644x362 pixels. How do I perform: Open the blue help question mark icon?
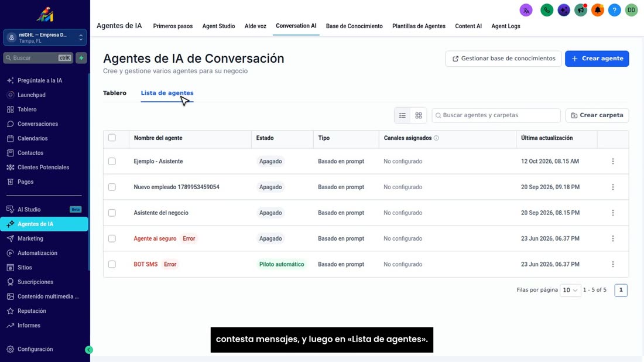tap(614, 11)
